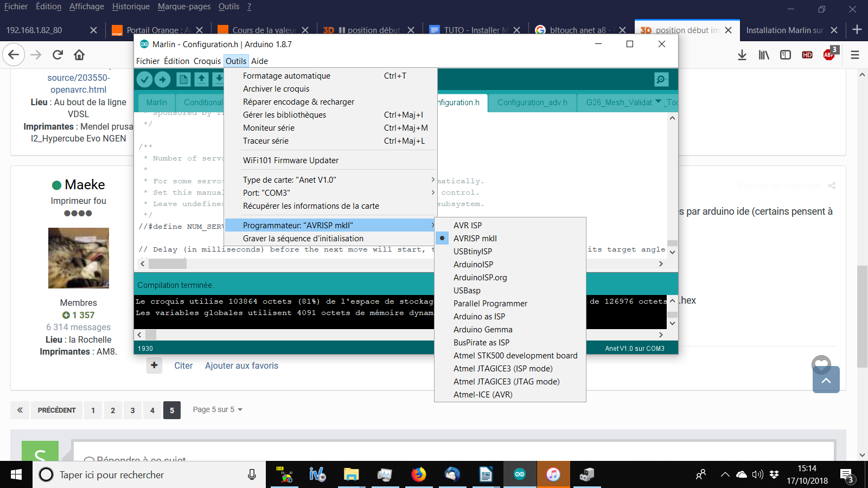Click the Firefox Home icon

tap(79, 55)
